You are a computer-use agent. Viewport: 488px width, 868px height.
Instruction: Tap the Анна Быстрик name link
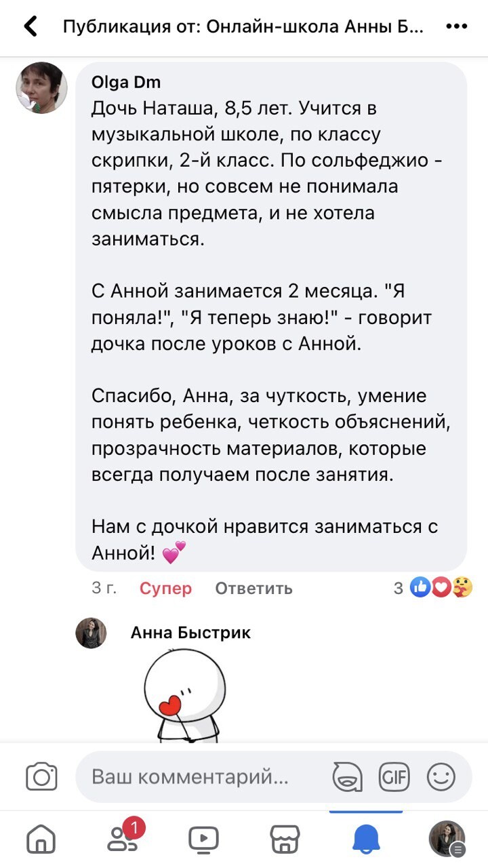pos(190,633)
